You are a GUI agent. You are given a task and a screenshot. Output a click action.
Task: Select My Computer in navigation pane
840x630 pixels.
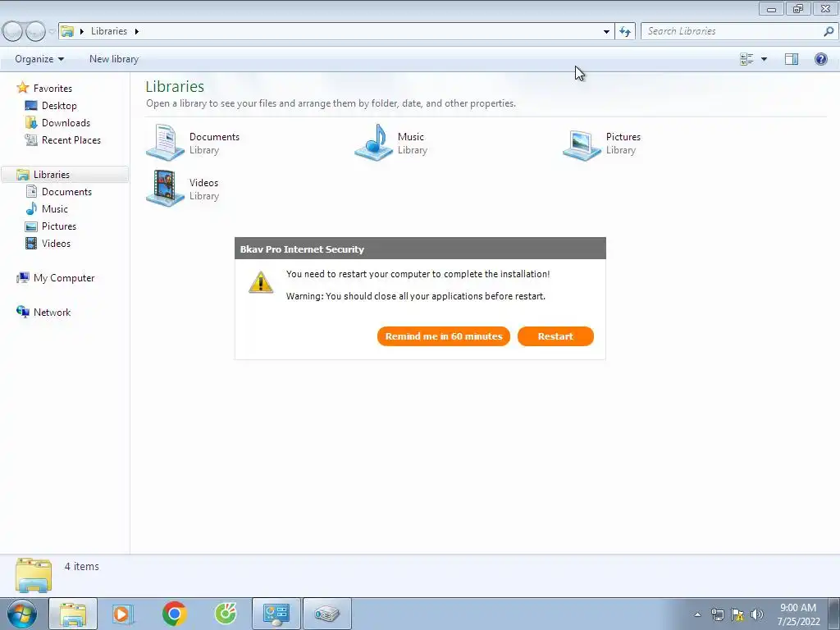[64, 277]
